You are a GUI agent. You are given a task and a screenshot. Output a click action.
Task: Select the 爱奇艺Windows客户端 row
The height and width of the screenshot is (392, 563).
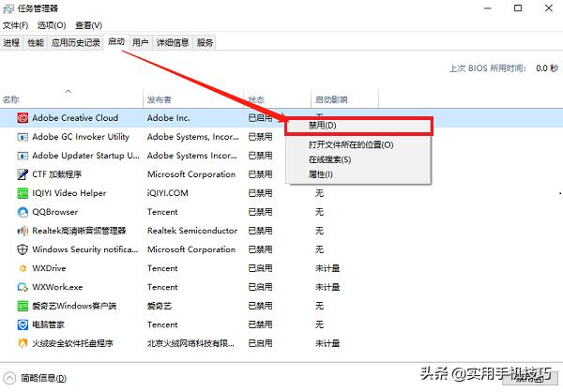click(281, 306)
